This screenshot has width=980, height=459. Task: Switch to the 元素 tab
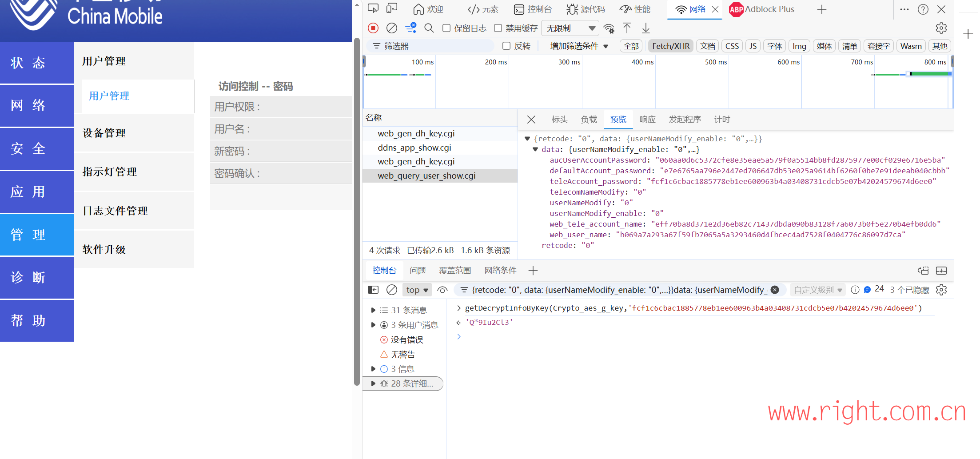coord(483,9)
